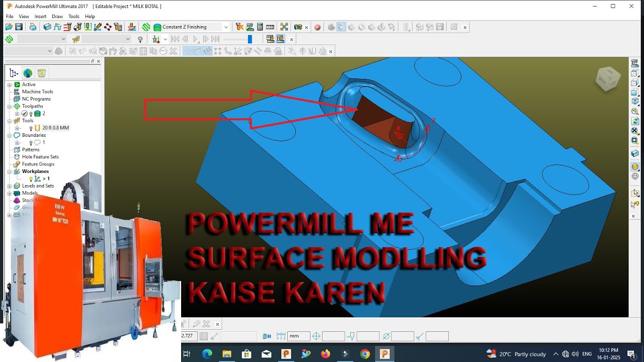Open the Block definition icon
This screenshot has width=644, height=362.
click(x=47, y=27)
